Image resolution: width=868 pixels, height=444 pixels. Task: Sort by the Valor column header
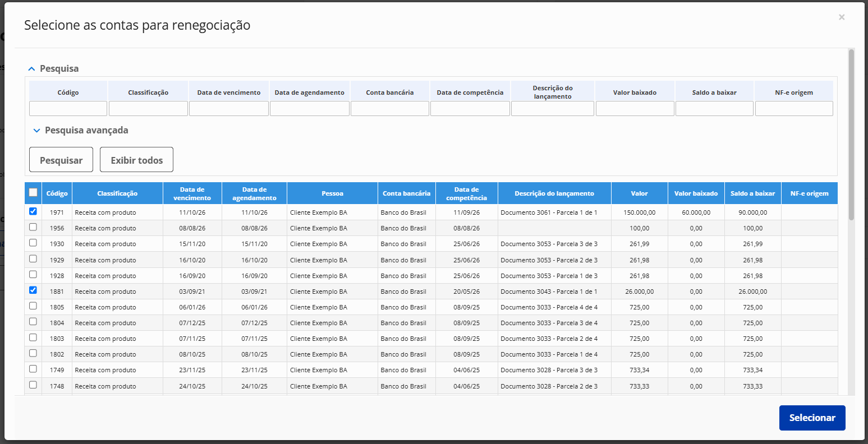click(639, 193)
